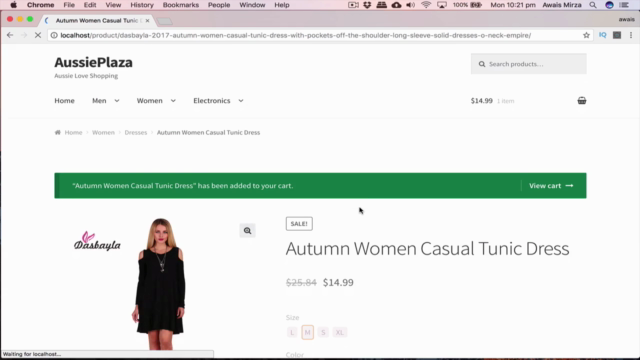Go to Women in breadcrumb
This screenshot has width=640, height=360.
point(103,132)
